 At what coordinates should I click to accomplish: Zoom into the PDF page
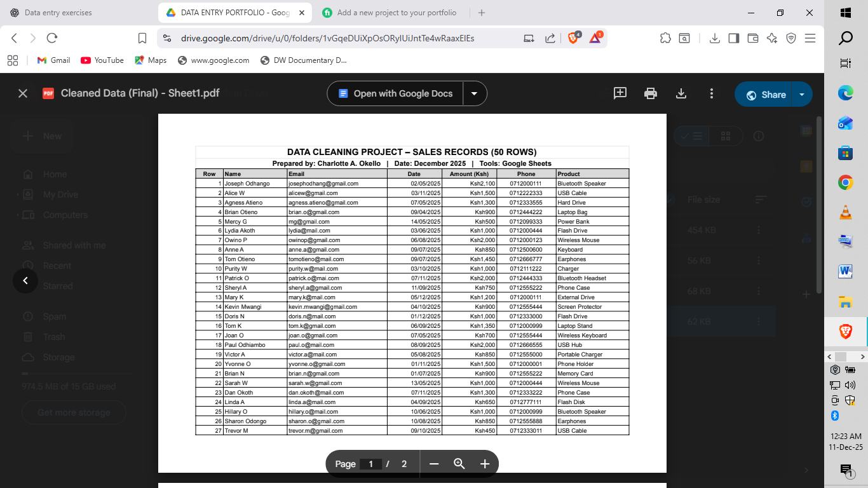(x=484, y=464)
